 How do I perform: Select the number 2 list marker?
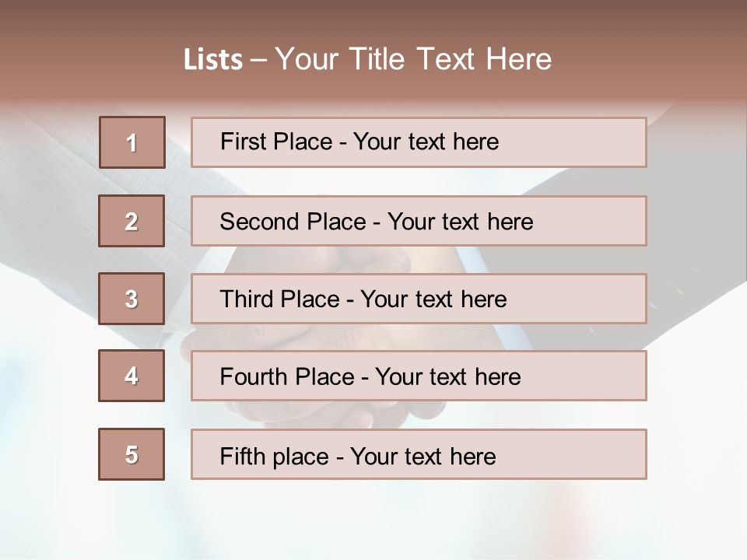click(x=132, y=221)
